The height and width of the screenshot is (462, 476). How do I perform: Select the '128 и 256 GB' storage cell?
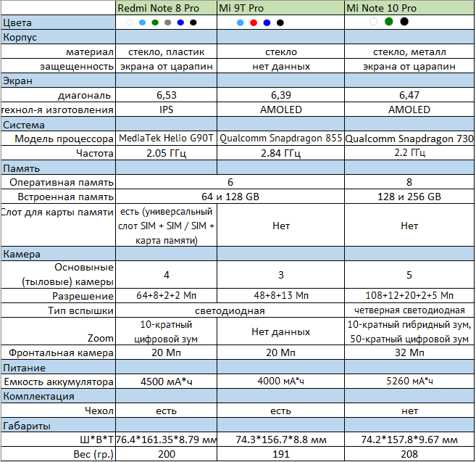[409, 197]
